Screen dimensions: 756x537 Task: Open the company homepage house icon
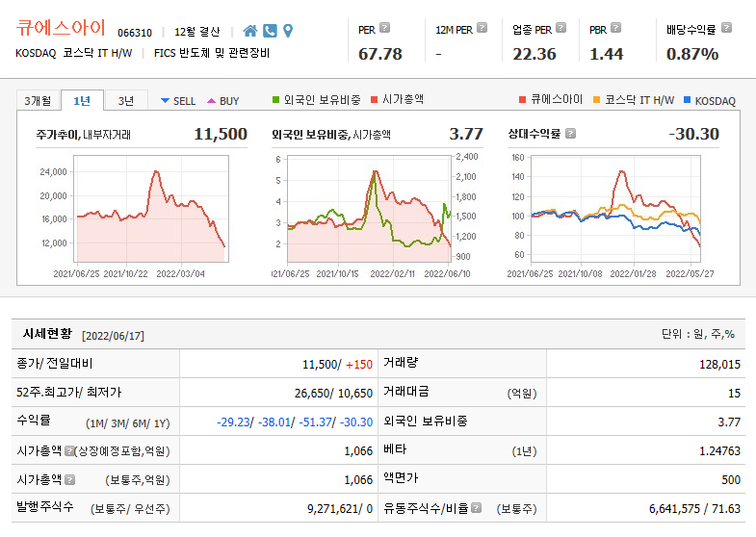pos(249,31)
